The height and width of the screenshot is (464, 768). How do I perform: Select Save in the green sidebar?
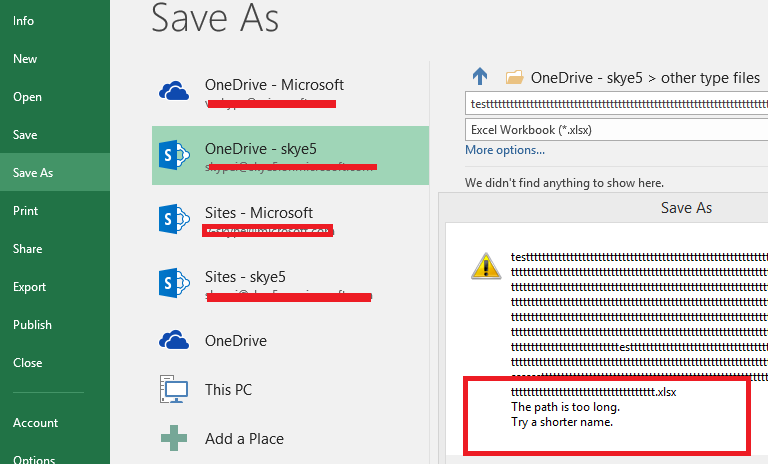click(x=25, y=135)
